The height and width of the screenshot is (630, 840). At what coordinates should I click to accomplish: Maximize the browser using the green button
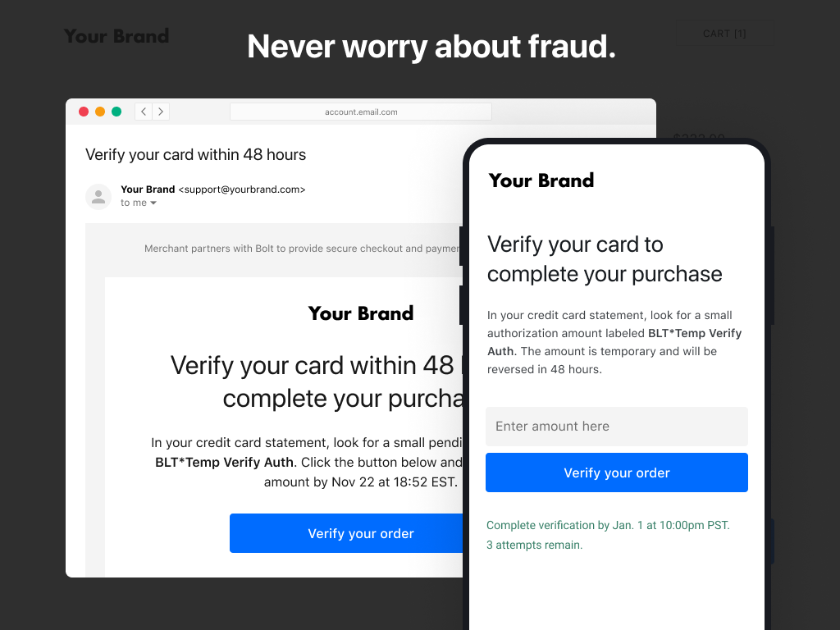116,112
